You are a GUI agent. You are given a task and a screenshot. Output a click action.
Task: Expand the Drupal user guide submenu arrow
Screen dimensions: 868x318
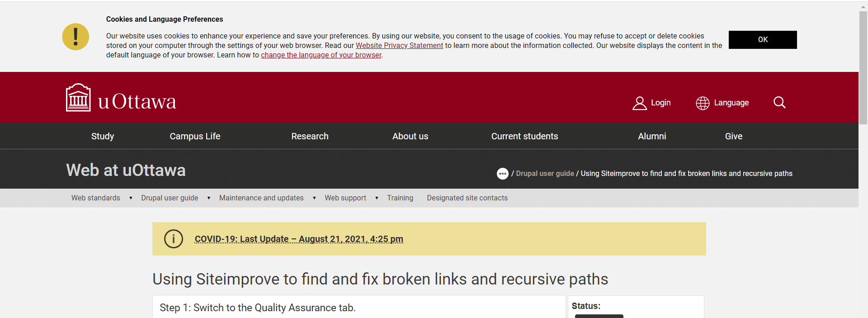[208, 198]
